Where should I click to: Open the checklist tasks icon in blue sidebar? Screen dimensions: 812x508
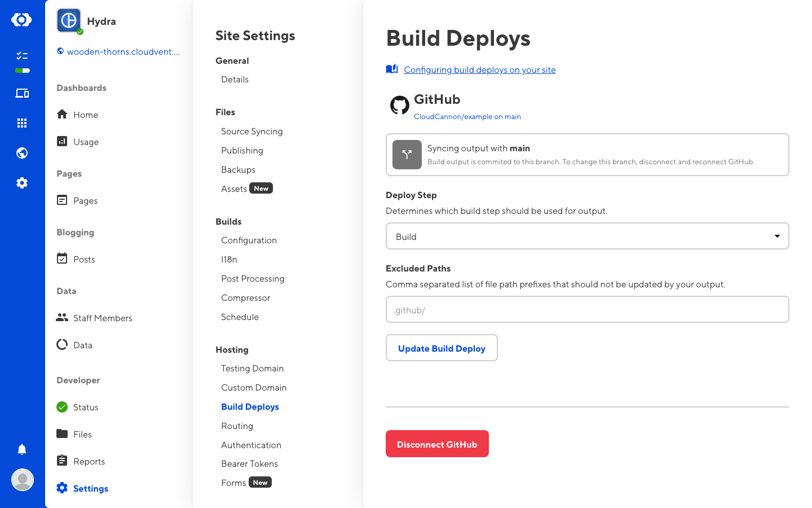(x=22, y=55)
